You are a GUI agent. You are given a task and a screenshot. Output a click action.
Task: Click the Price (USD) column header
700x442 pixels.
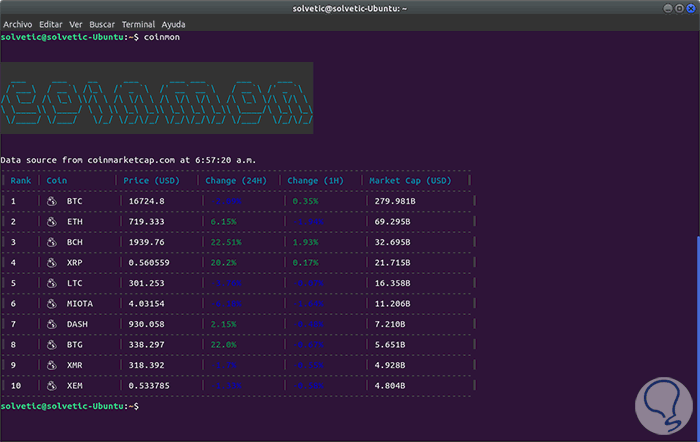tap(151, 181)
